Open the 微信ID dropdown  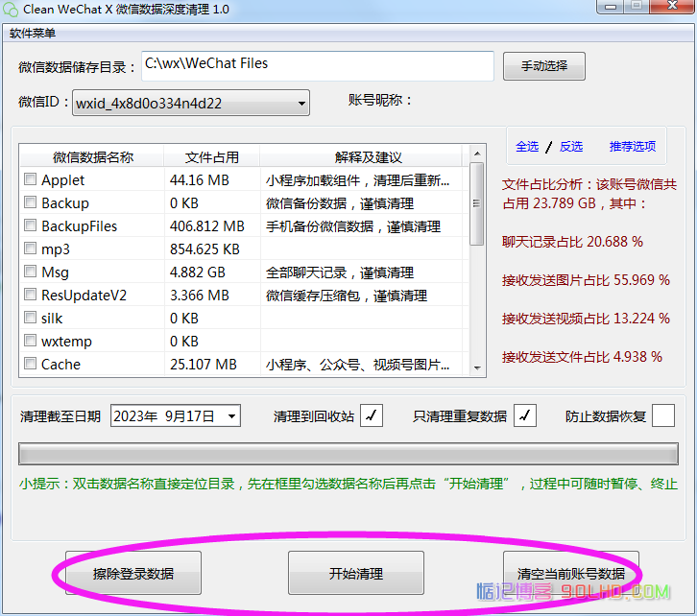(x=191, y=103)
